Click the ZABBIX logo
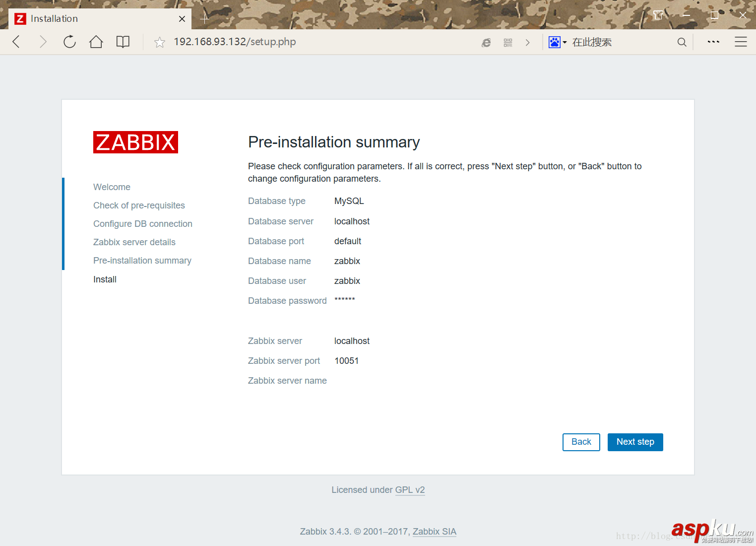 click(x=135, y=142)
